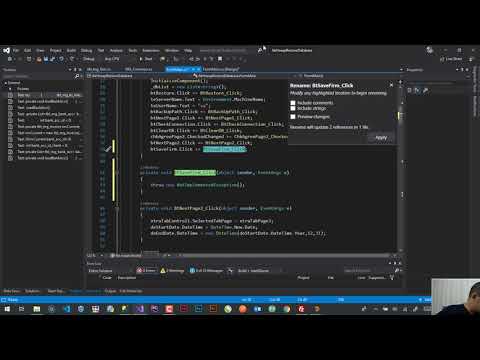Open Live Share
480x360 pixels.
tap(451, 59)
